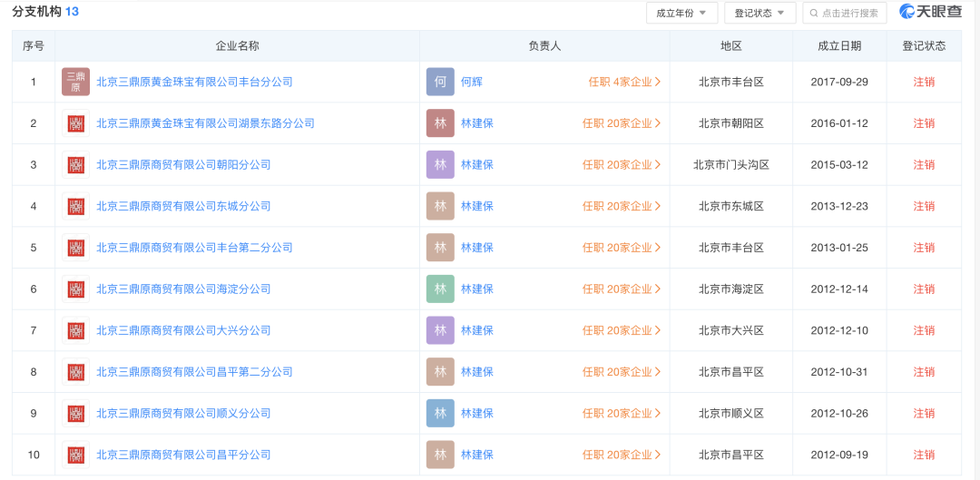Click the 三鼎原 logo icon in row 1
Image resolution: width=980 pixels, height=480 pixels.
[75, 82]
